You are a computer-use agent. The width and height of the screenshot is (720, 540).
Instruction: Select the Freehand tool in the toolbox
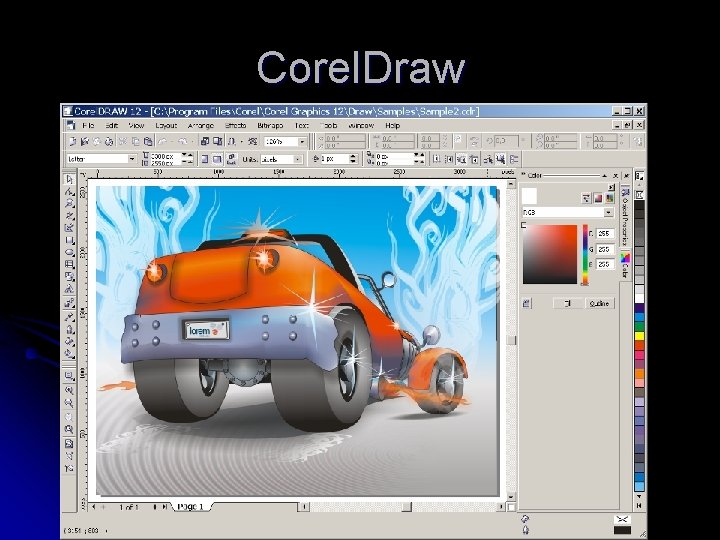tap(69, 215)
